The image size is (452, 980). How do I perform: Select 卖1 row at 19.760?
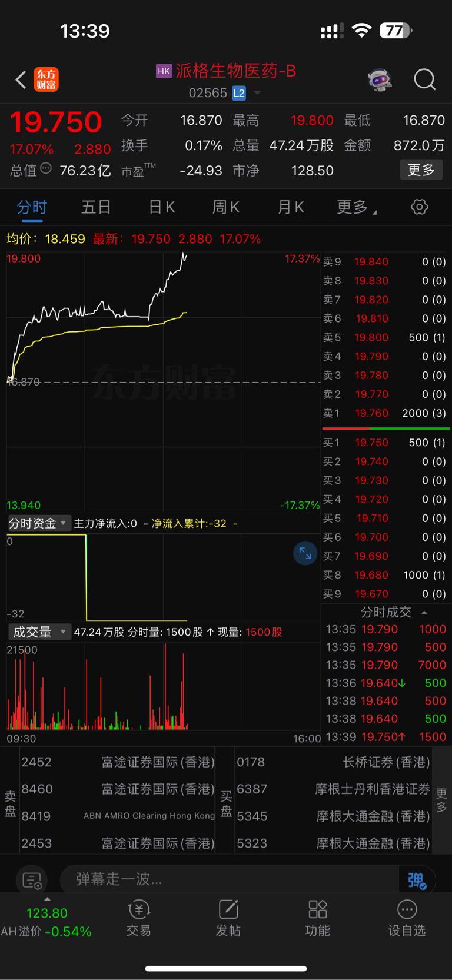coord(385,413)
